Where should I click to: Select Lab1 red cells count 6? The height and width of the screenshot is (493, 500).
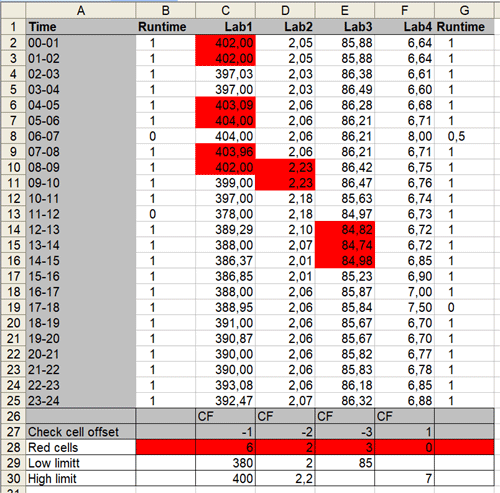click(225, 447)
